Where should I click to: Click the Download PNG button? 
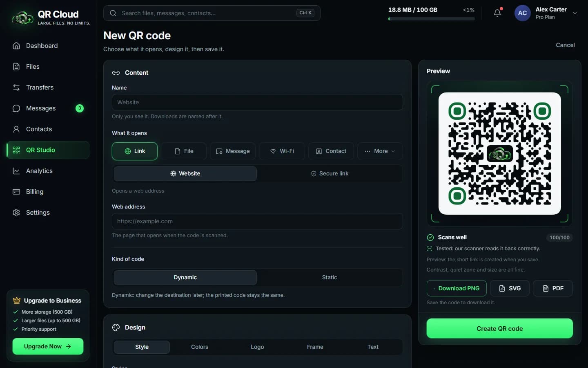(x=457, y=288)
